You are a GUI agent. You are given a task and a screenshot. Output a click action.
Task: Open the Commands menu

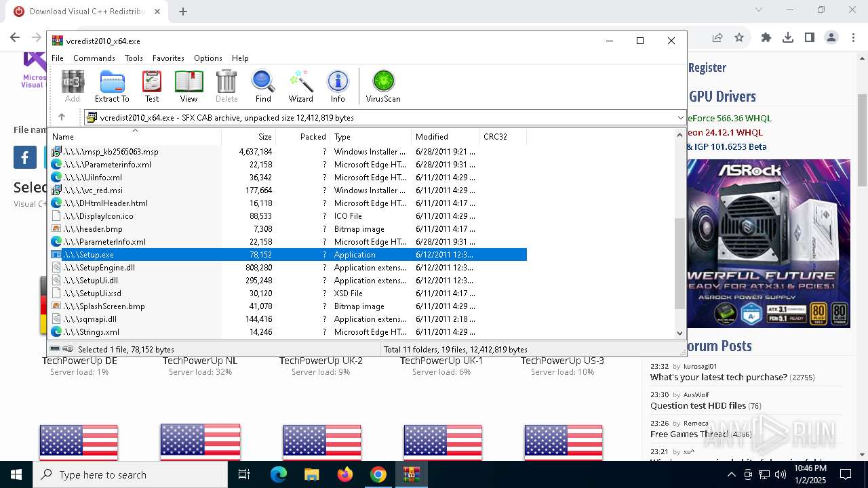click(x=94, y=58)
